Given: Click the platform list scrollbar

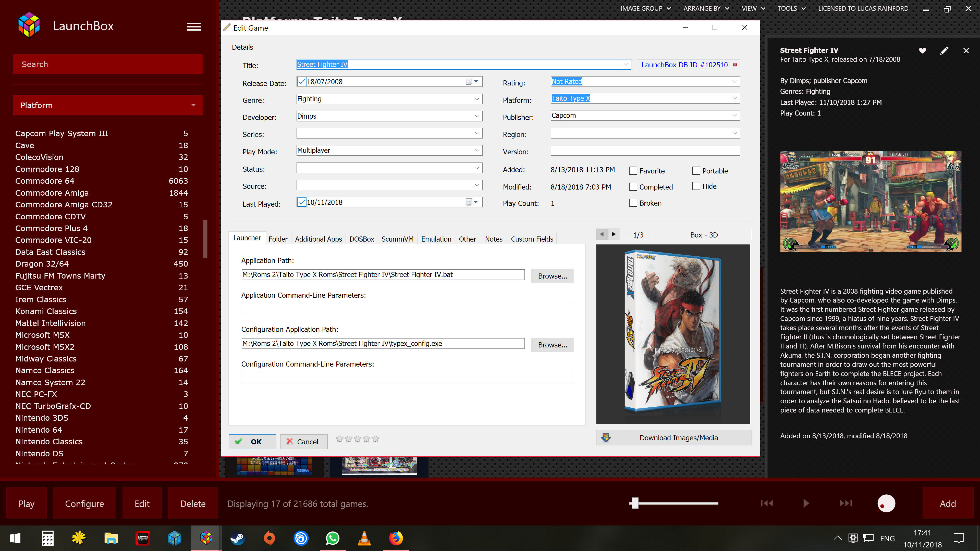Looking at the screenshot, I should [205, 239].
